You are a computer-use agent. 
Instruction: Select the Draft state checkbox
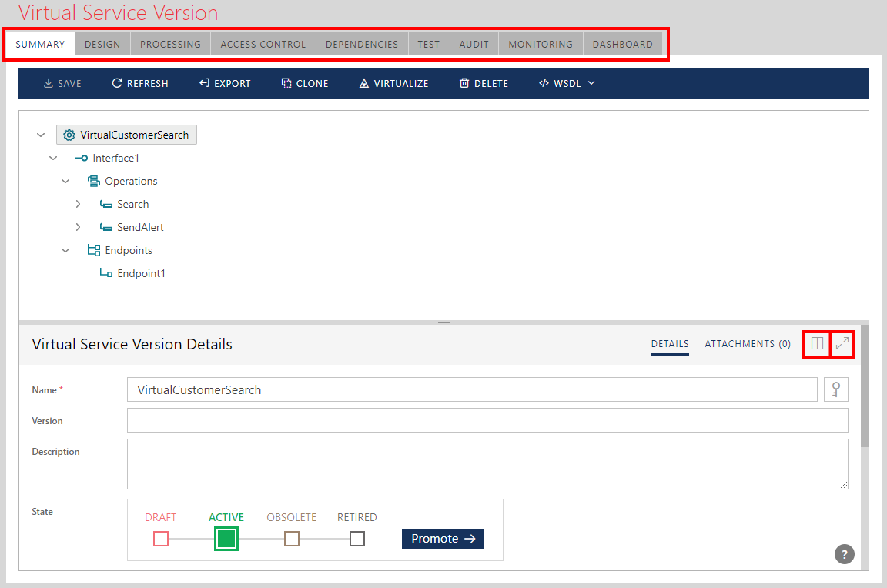coord(161,539)
